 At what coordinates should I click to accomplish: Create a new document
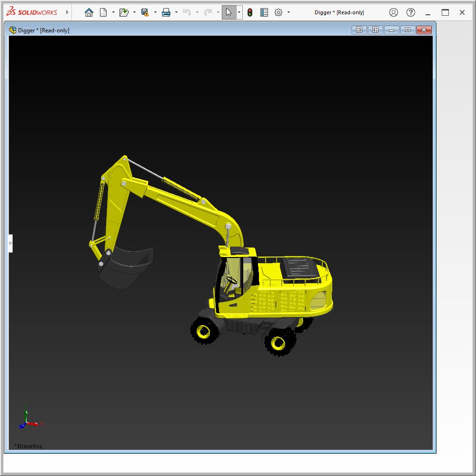coord(103,12)
